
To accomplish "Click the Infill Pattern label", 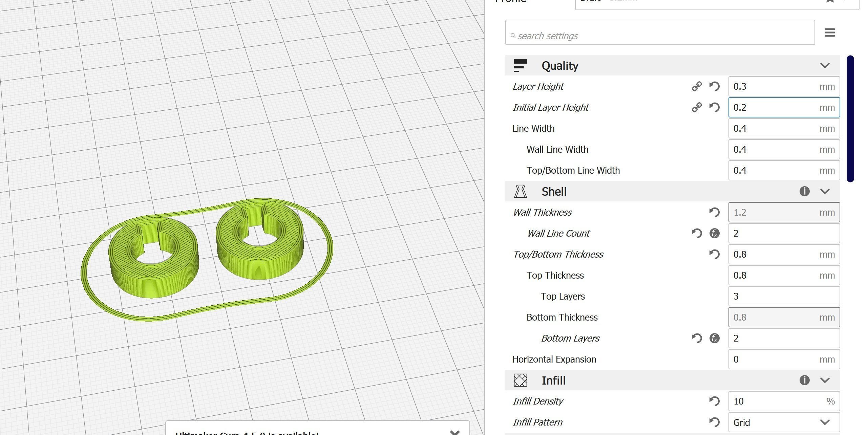I will (x=537, y=422).
